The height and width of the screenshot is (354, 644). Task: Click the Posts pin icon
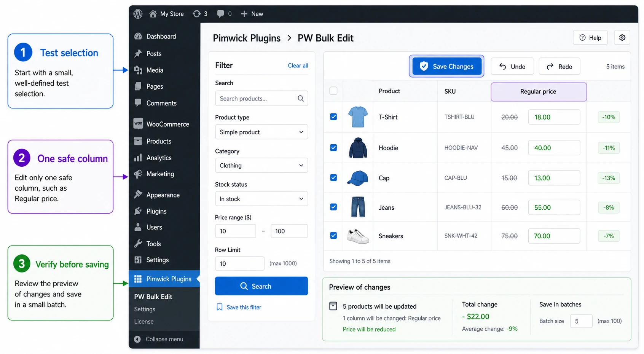click(x=138, y=54)
